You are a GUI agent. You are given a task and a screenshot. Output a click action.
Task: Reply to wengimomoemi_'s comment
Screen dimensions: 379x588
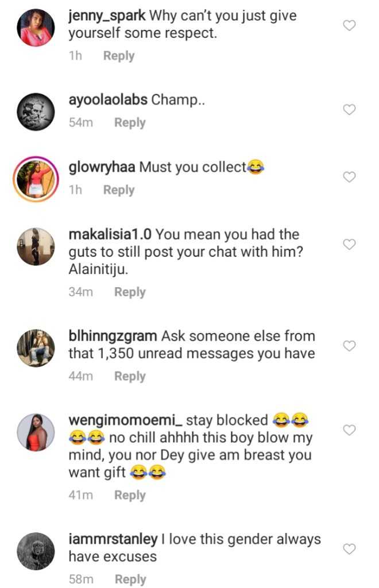tap(130, 496)
